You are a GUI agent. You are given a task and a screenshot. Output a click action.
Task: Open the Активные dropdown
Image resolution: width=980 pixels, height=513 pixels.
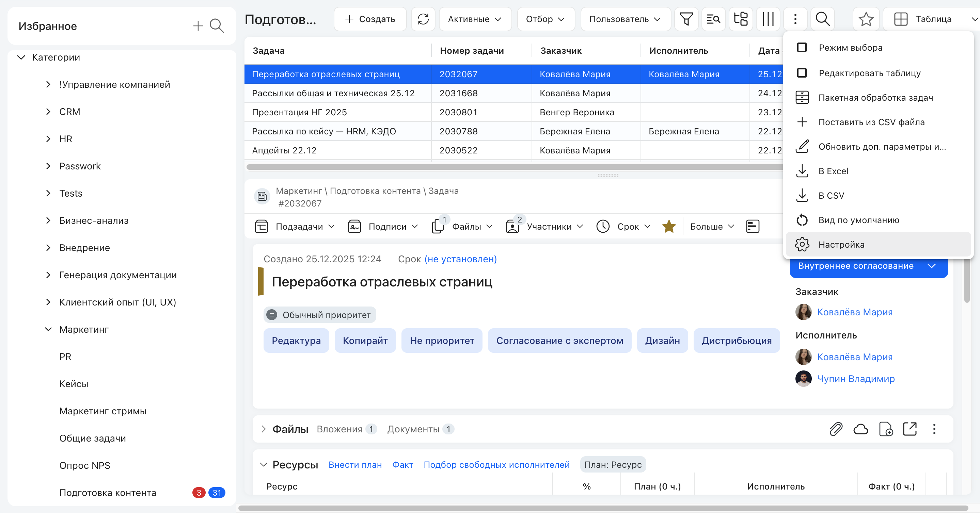pyautogui.click(x=475, y=19)
